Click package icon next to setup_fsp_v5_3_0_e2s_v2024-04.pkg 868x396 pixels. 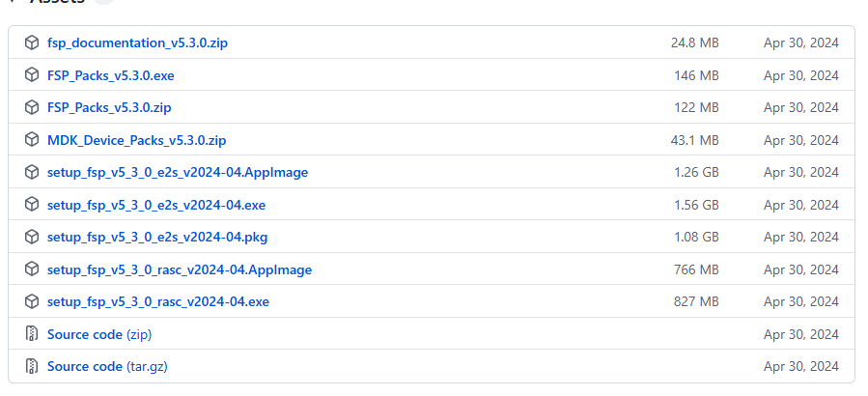[32, 237]
